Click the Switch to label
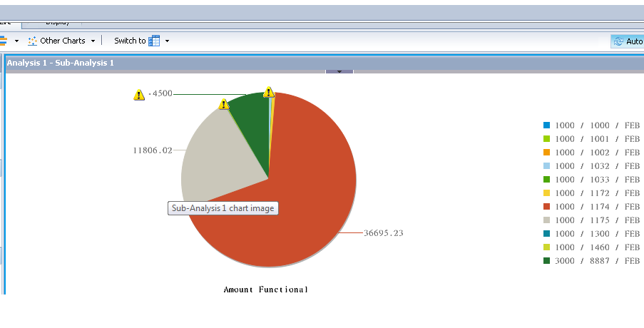Screen dimensions: 644x328 coord(130,41)
